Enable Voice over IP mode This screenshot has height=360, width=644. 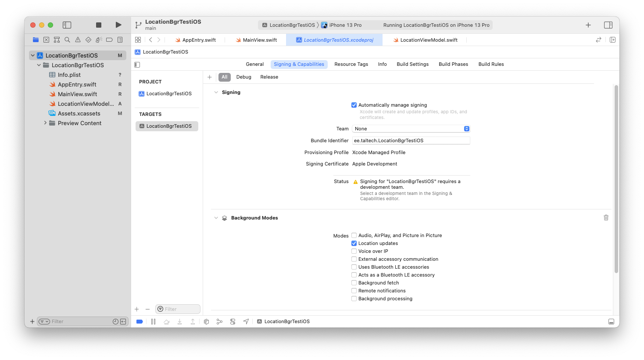(x=354, y=251)
